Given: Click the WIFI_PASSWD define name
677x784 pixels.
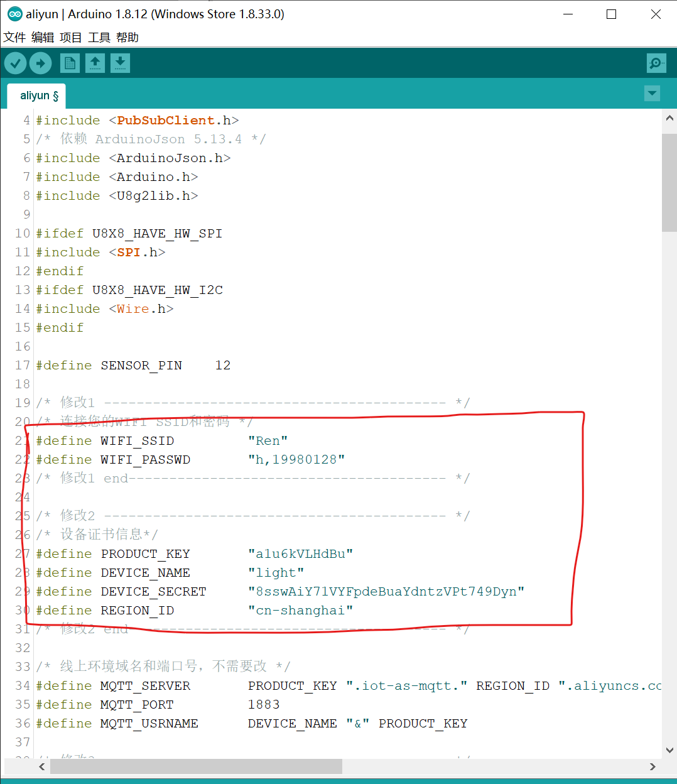Looking at the screenshot, I should pos(146,459).
